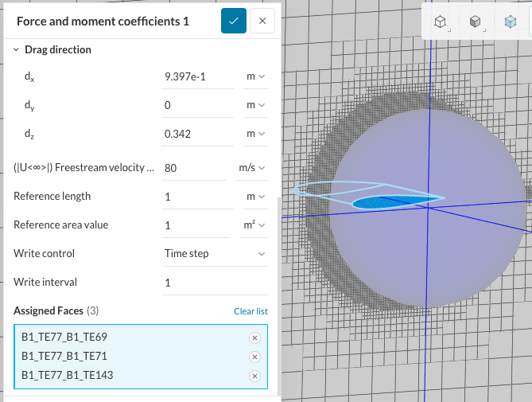Remove face B1_TE77_B1_TE69 from list
Screen dimensions: 532x402
click(254, 338)
